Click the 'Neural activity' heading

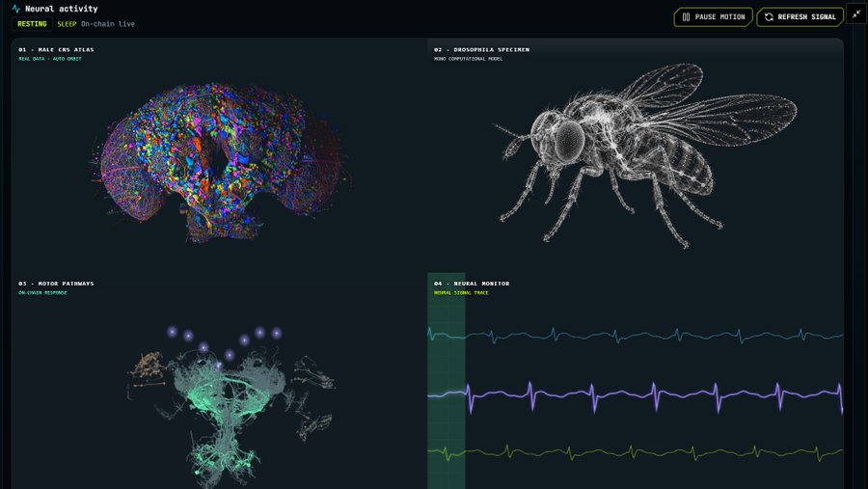pos(62,9)
